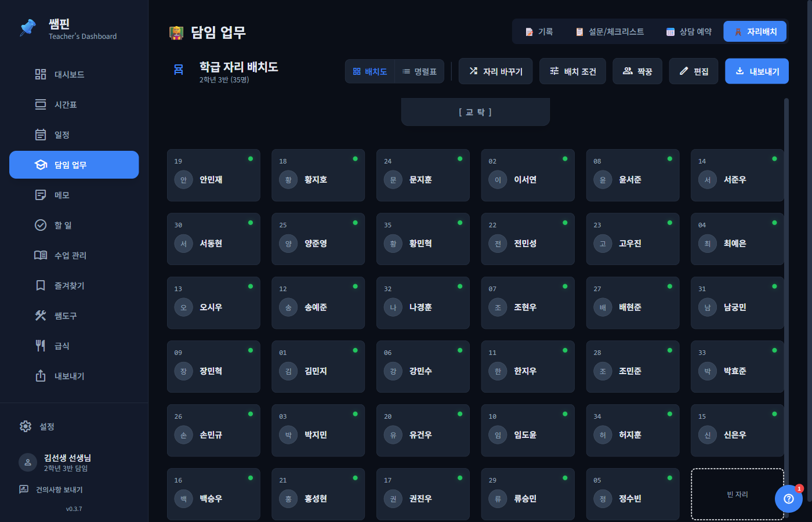Click 건의사항 보내기 link
812x522 pixels.
point(59,490)
